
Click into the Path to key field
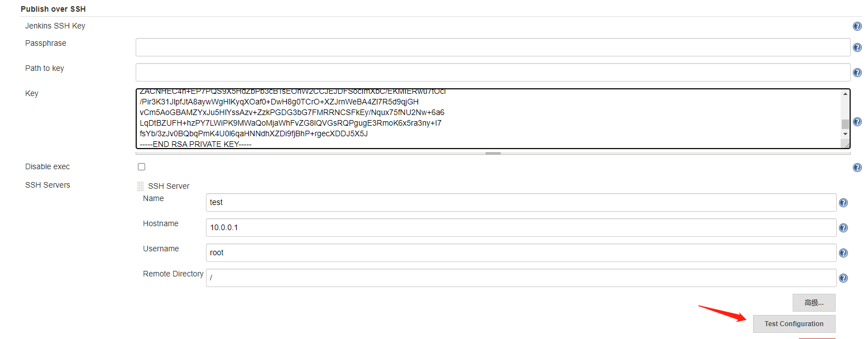tap(493, 73)
